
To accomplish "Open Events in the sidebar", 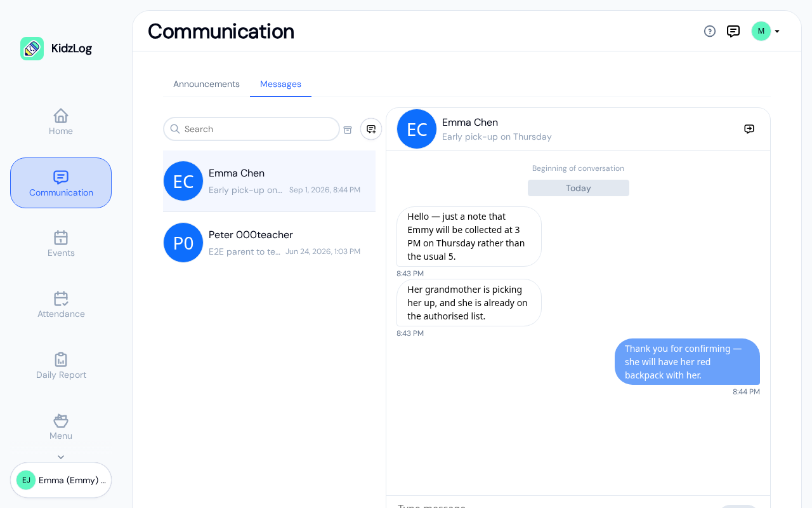I will point(61,244).
